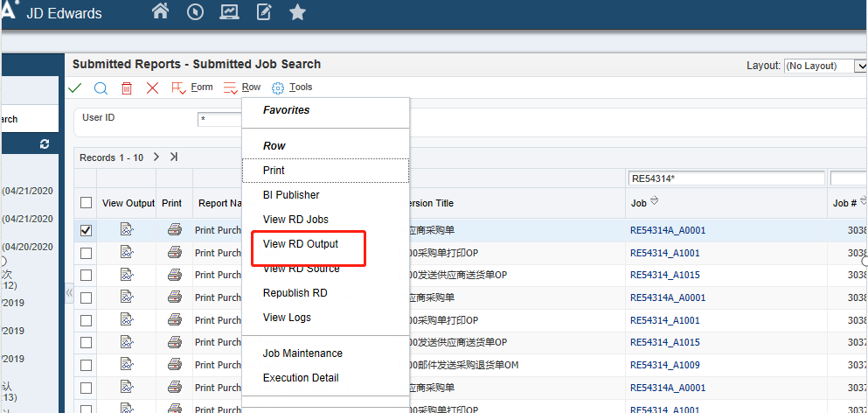Viewport: 868px width, 413px height.
Task: Check the second RE54314A_A0001 row checkbox
Action: pos(86,297)
